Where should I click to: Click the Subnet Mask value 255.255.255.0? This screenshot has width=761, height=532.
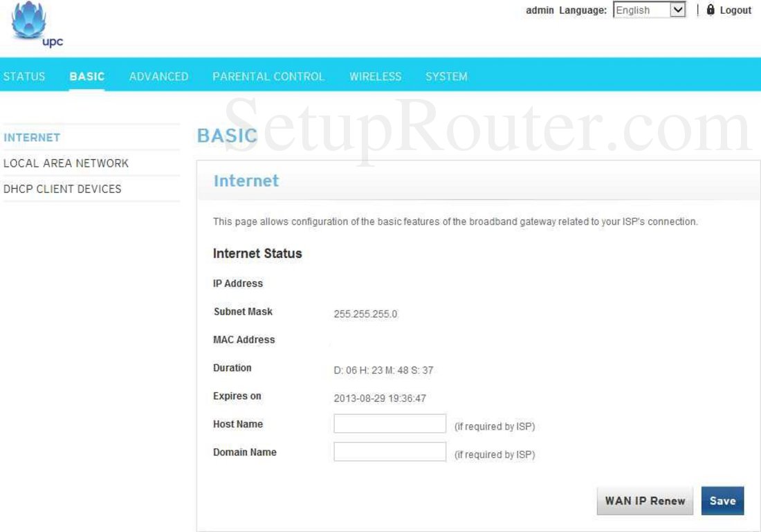365,314
